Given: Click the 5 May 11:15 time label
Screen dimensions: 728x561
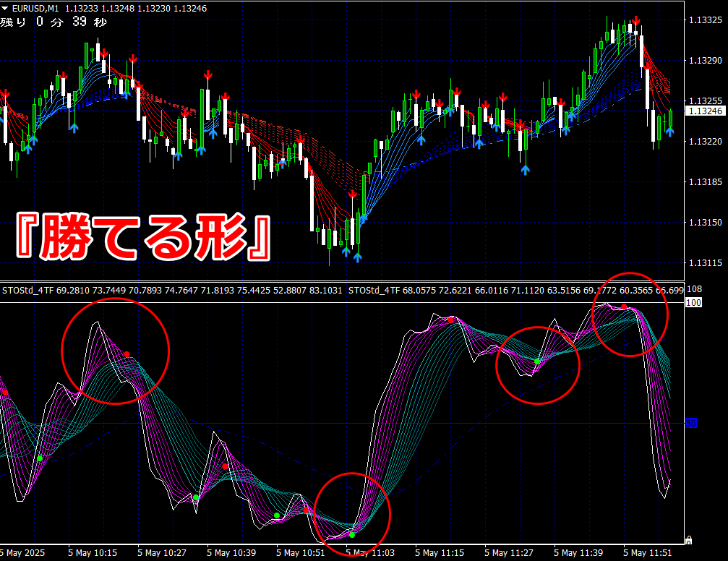Looking at the screenshot, I should (440, 552).
